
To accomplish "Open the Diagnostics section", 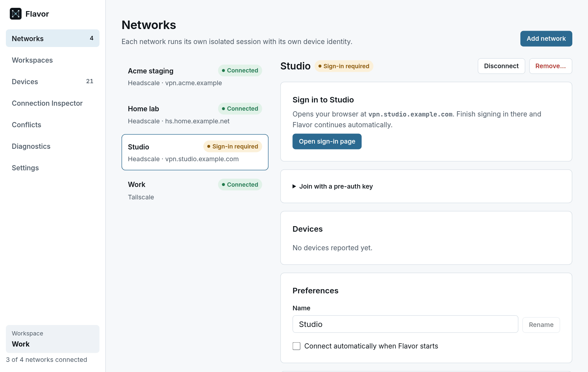I will [x=53, y=146].
